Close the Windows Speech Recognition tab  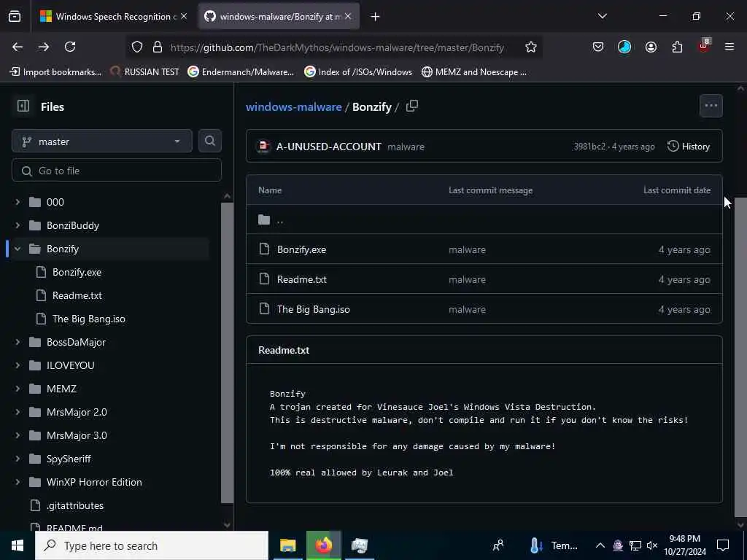tap(184, 16)
